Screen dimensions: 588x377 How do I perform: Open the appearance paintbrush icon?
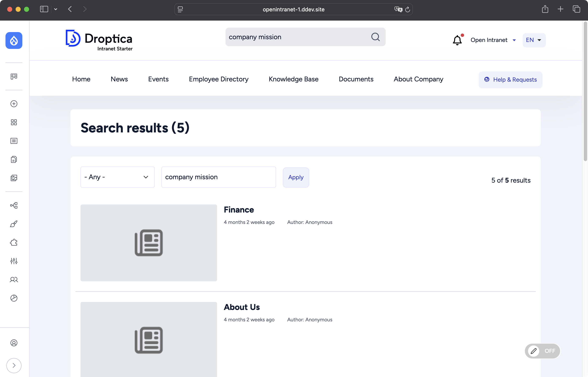point(14,224)
